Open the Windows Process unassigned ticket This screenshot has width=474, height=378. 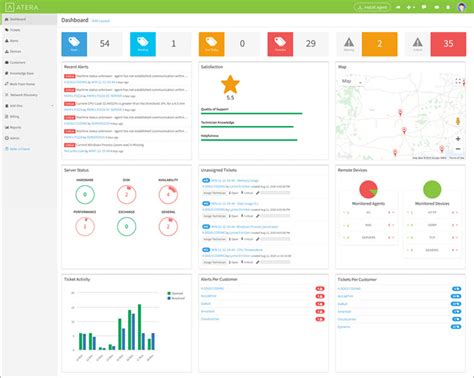click(x=244, y=227)
